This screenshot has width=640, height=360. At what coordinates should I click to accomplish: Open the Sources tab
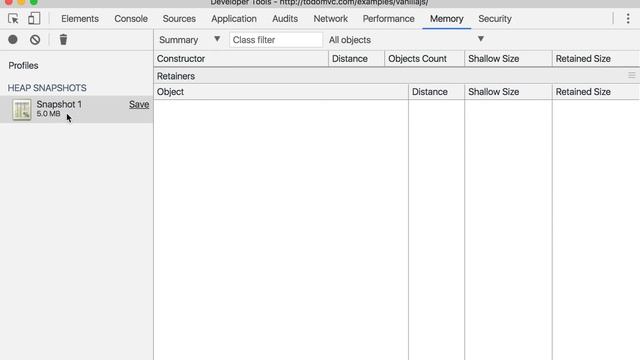click(179, 19)
